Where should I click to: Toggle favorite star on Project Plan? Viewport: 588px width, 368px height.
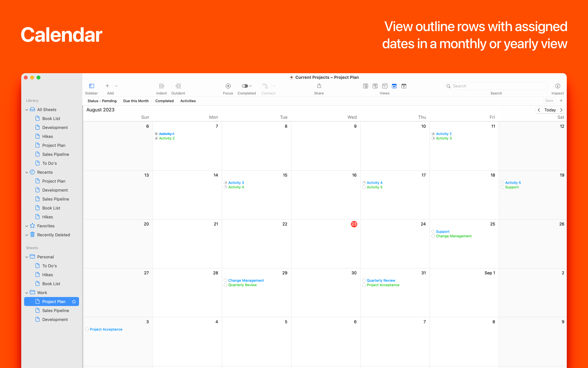(x=74, y=302)
